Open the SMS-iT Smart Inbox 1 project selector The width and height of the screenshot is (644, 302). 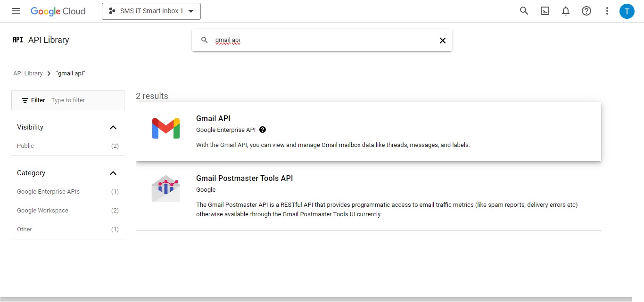[151, 11]
